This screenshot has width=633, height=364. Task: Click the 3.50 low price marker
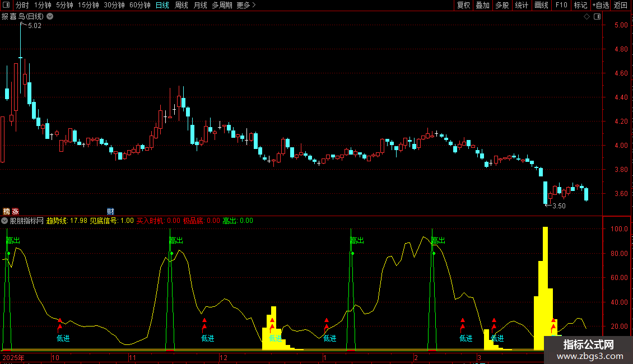pos(558,206)
